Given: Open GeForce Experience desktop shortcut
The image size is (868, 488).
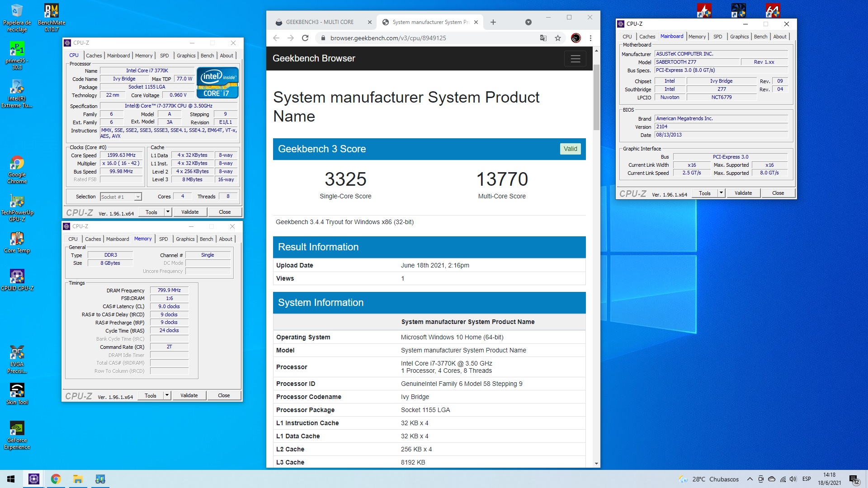Looking at the screenshot, I should (x=17, y=436).
